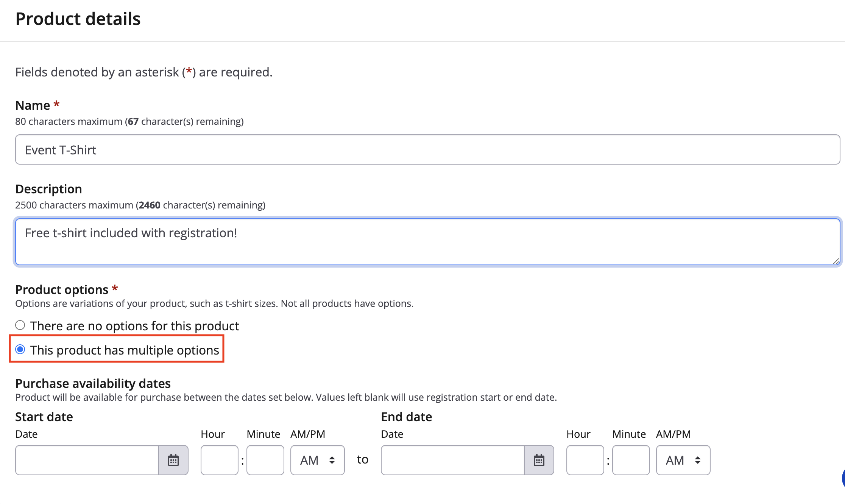Click the 'Purchase availability dates' heading

coord(93,383)
